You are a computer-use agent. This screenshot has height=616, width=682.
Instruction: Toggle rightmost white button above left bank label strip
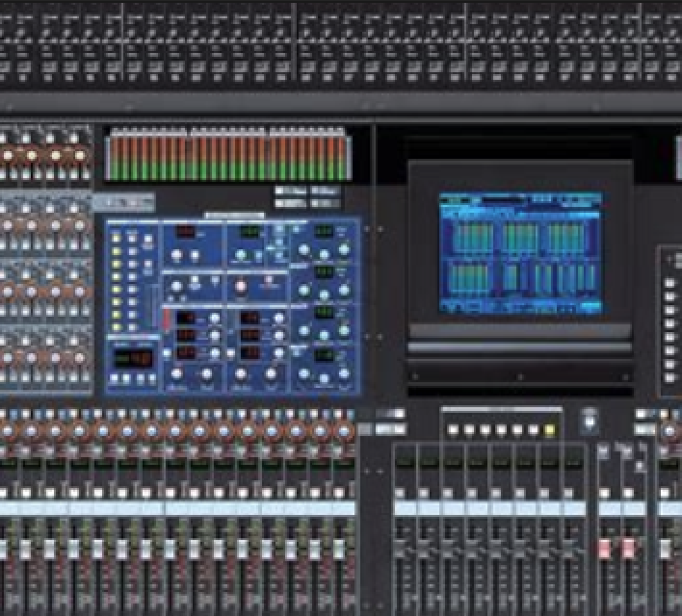click(x=339, y=493)
